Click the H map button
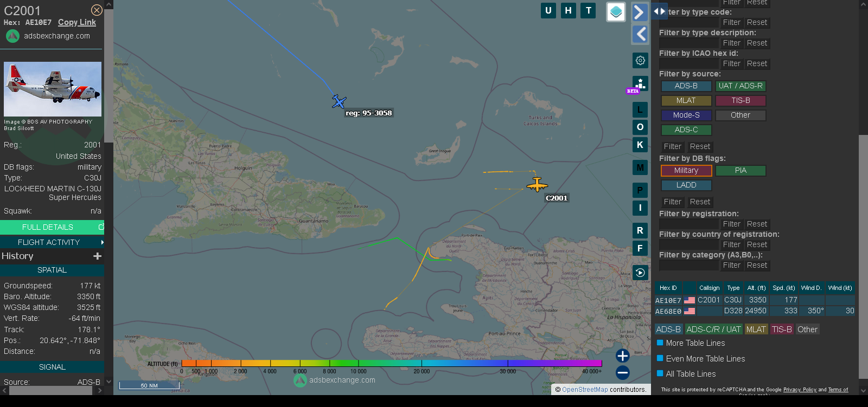This screenshot has width=868, height=407. pyautogui.click(x=568, y=10)
